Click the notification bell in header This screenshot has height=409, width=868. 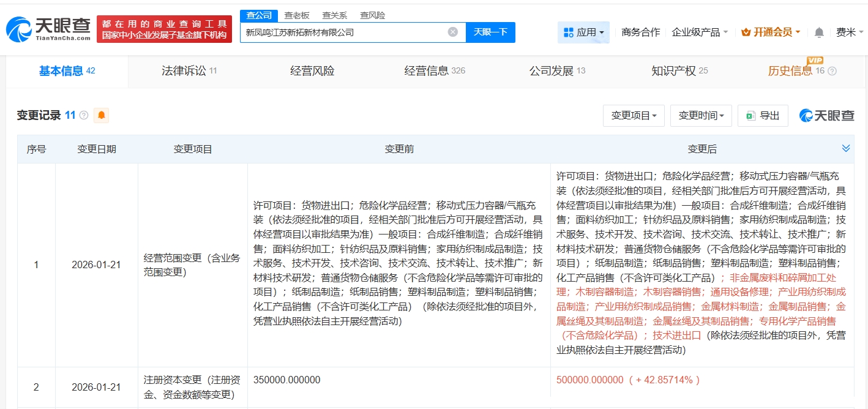(819, 32)
